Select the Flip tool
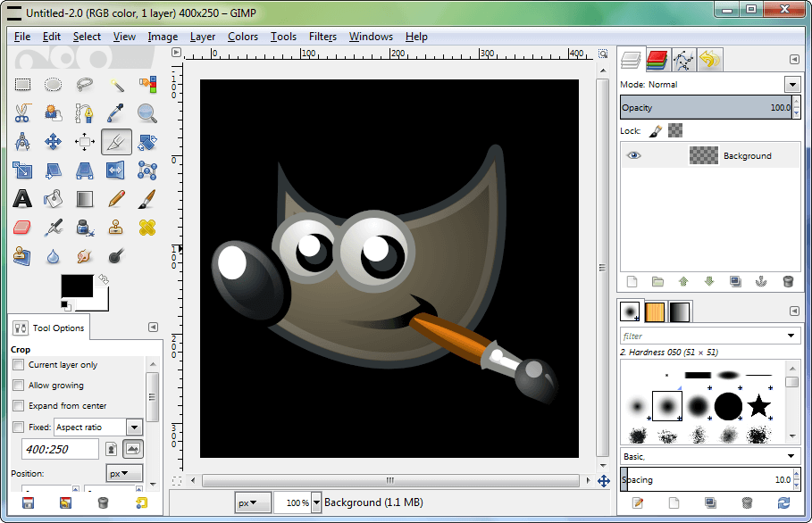The width and height of the screenshot is (812, 523). coord(116,170)
